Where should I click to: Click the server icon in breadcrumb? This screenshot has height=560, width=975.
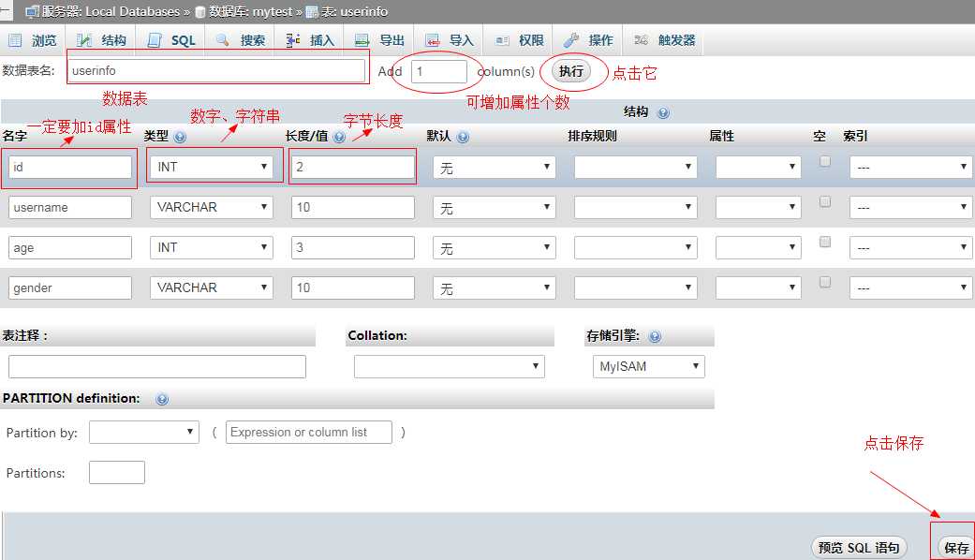pos(33,11)
